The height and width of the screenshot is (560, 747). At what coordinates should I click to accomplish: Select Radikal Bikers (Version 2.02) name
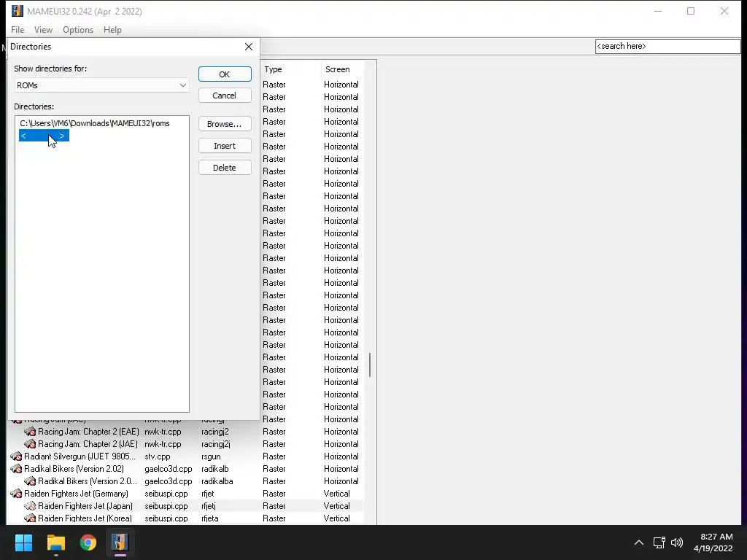74,469
